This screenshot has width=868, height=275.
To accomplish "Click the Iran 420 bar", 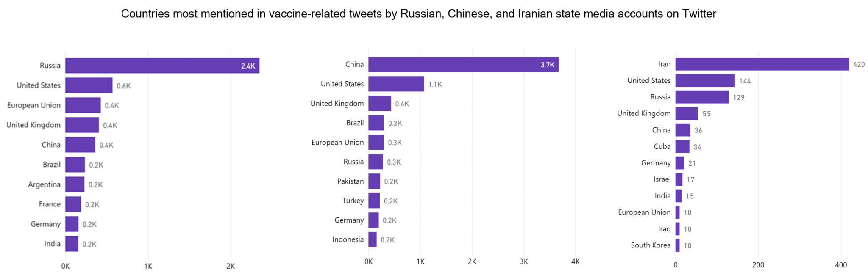I will click(x=762, y=64).
